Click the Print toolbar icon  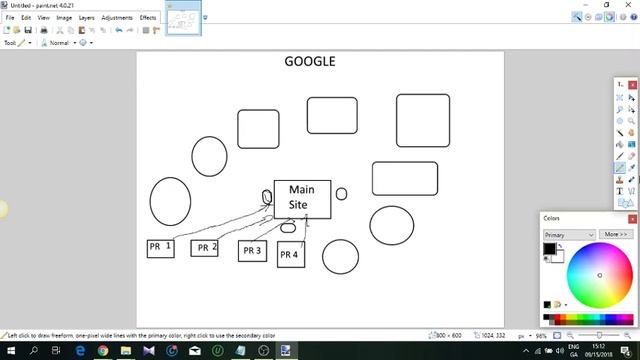pyautogui.click(x=44, y=30)
